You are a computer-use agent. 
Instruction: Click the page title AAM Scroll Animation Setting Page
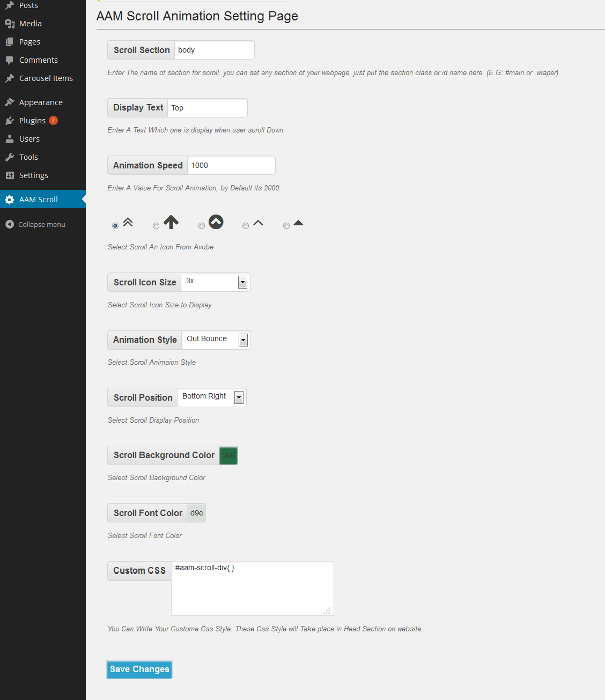click(x=197, y=16)
